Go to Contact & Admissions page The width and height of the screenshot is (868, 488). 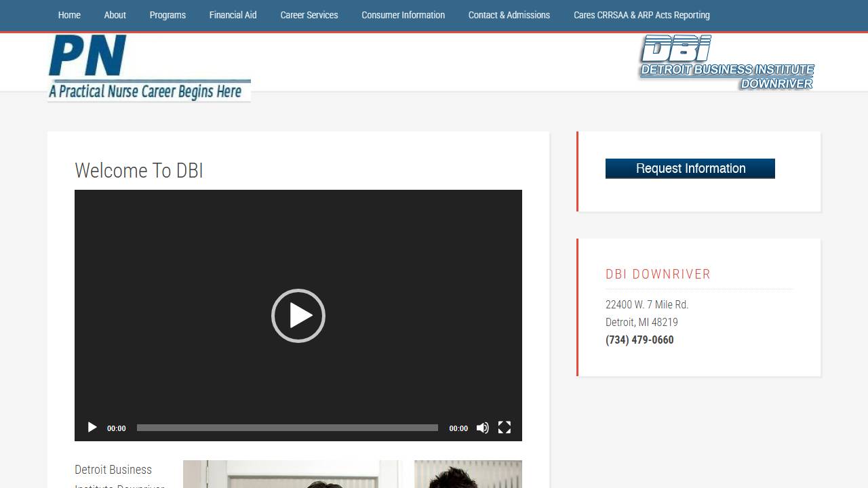[509, 15]
